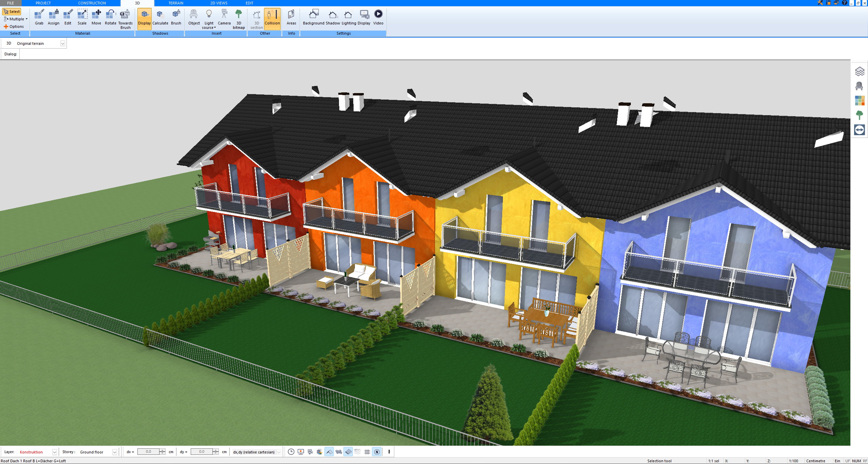868x464 pixels.
Task: Open the FILE menu
Action: point(11,3)
